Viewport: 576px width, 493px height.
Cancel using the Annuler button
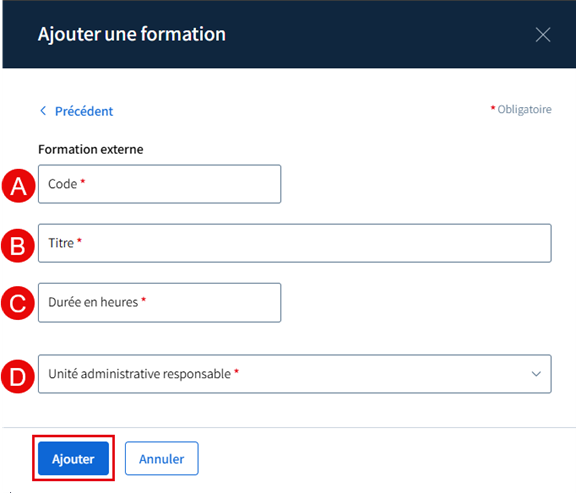click(x=162, y=458)
